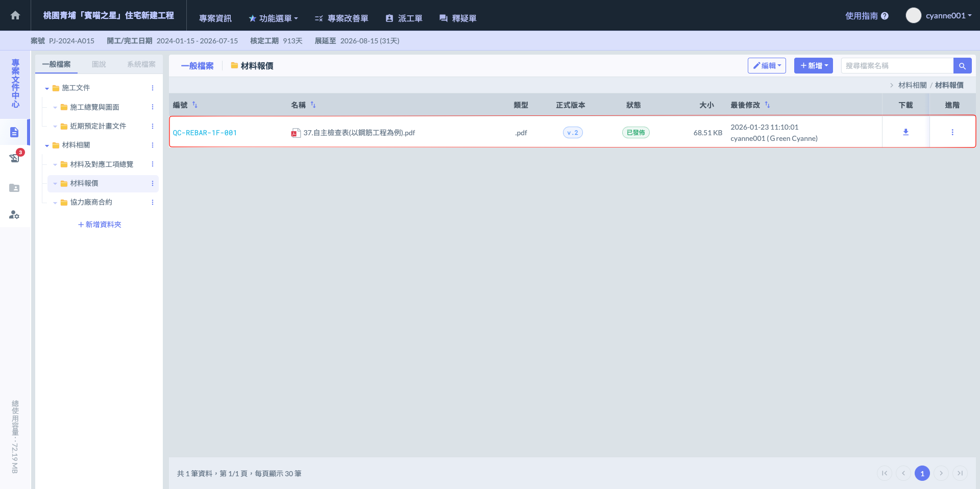Download the 37.自主檢查表 PDF file
Viewport: 980px width, 489px height.
click(x=905, y=132)
